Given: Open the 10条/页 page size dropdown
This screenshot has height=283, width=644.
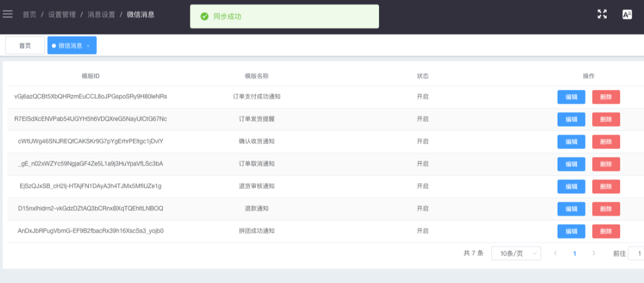Looking at the screenshot, I should [516, 253].
